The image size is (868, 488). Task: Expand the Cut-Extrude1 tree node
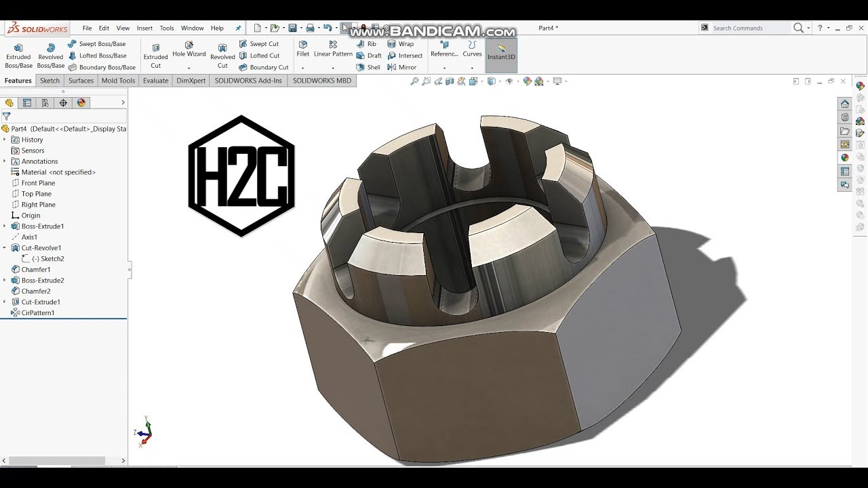tap(5, 302)
